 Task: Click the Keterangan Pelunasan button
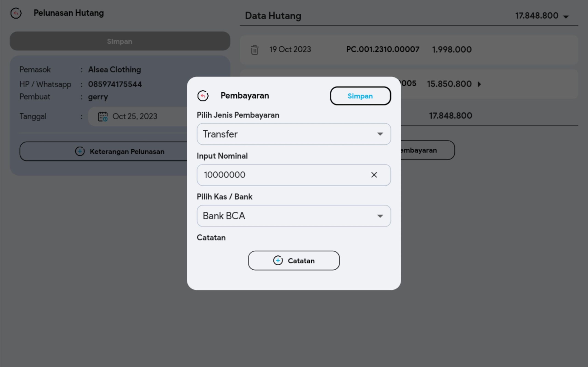(x=127, y=151)
